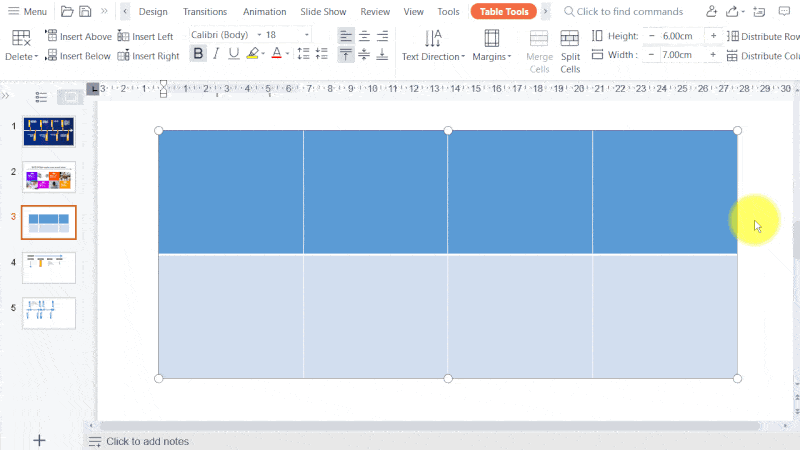800x450 pixels.
Task: Click Split Cells
Action: (570, 51)
